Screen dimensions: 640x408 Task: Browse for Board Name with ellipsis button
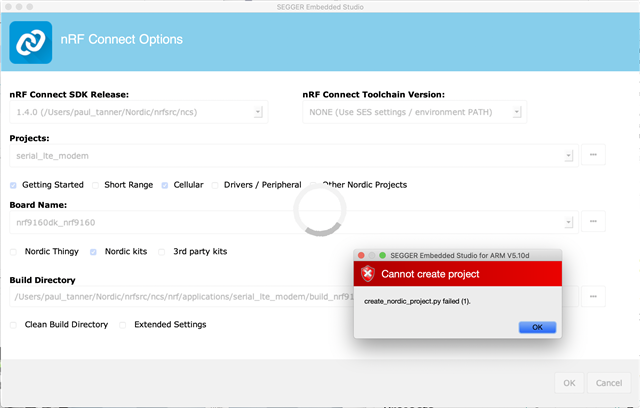pyautogui.click(x=593, y=221)
